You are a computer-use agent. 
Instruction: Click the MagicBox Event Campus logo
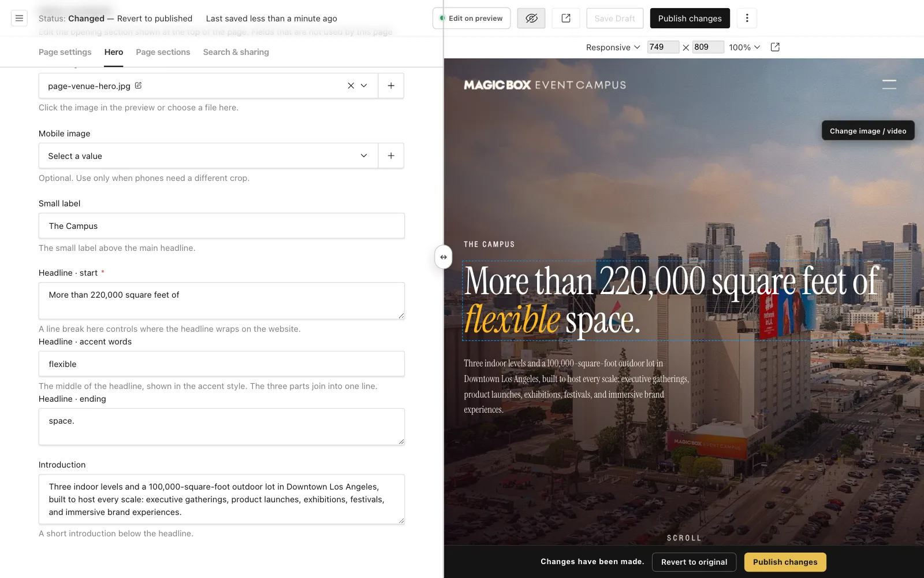[545, 85]
